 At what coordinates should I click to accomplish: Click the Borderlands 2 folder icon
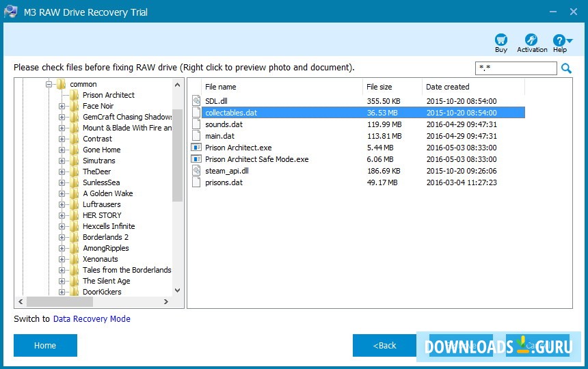coord(75,237)
